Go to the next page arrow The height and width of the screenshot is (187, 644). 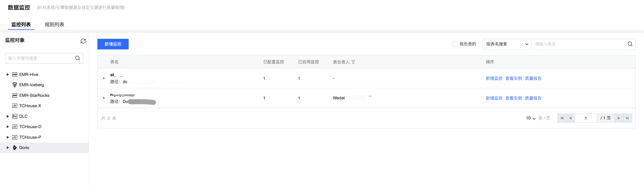[x=619, y=118]
